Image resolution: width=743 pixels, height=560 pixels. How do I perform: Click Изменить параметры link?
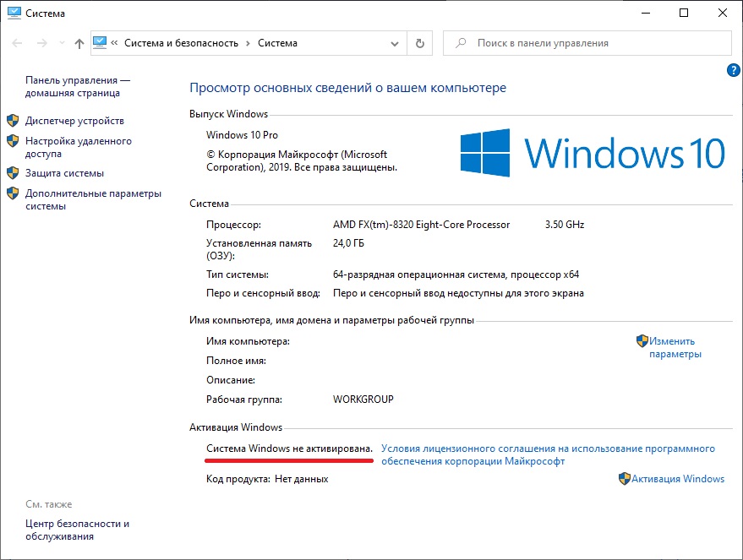coord(675,347)
